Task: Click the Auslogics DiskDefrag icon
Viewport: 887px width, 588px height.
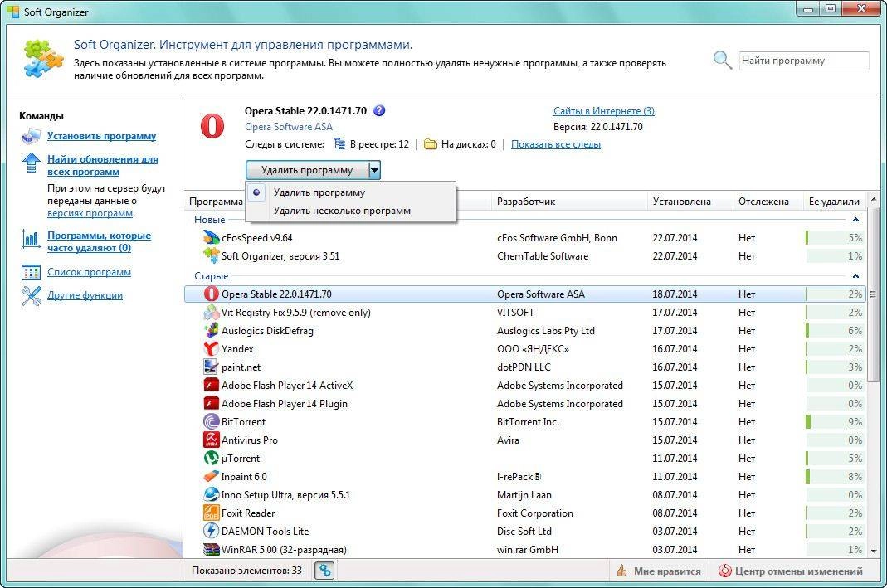Action: (x=211, y=330)
